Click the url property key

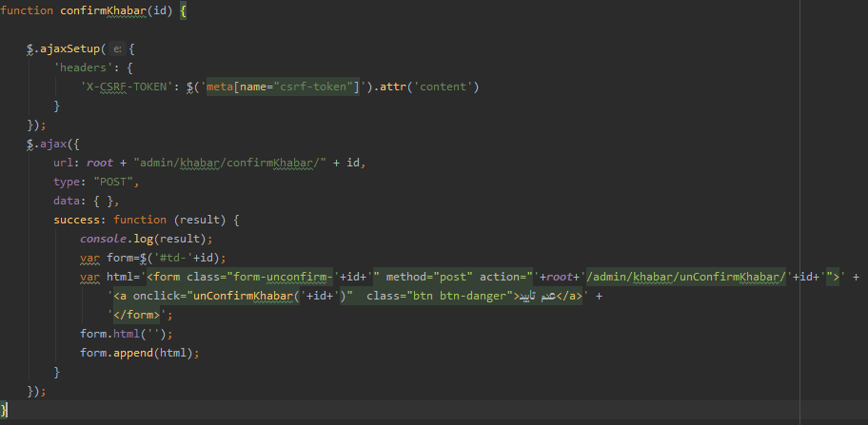pos(64,163)
